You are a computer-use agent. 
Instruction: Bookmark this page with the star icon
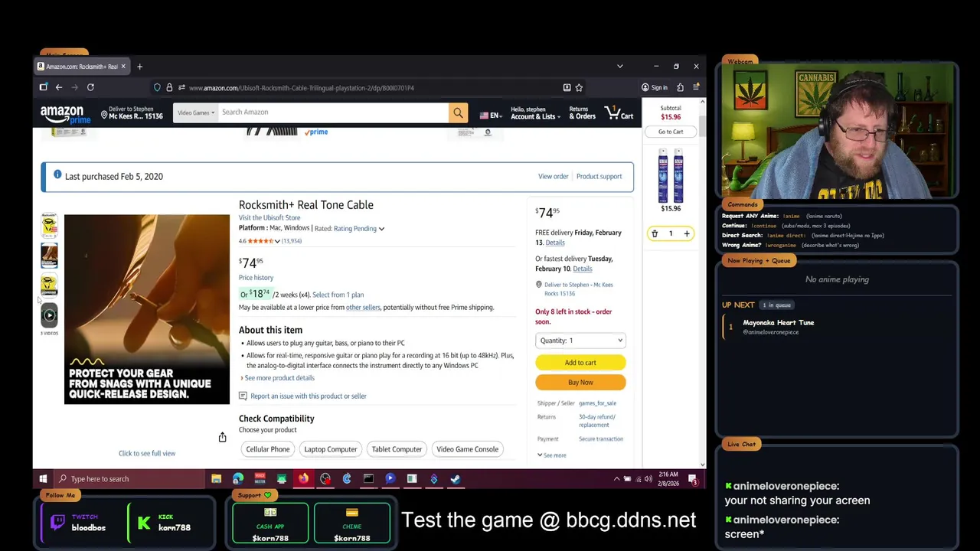pos(579,87)
